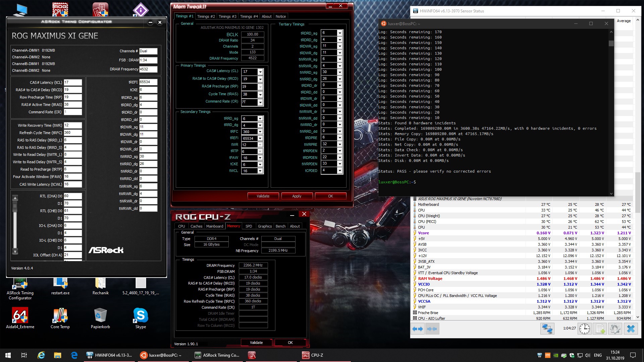The height and width of the screenshot is (362, 644).
Task: Click Windows Start button on taskbar
Action: [x=8, y=355]
